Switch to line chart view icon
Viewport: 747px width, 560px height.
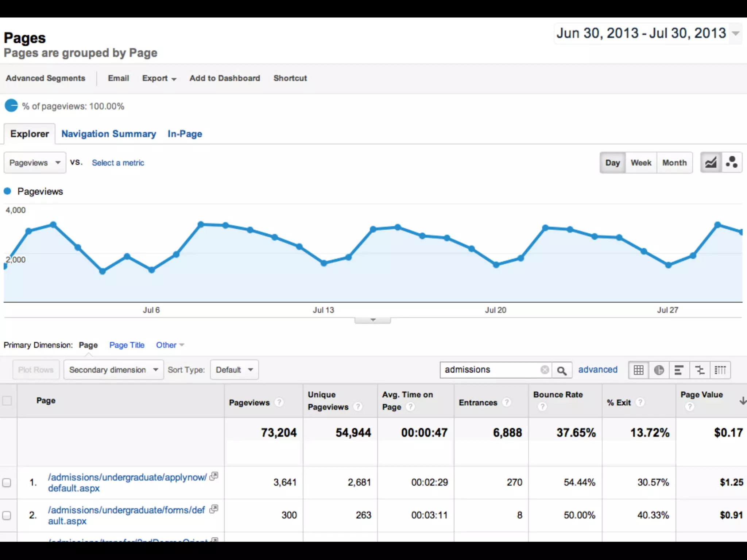pos(711,163)
